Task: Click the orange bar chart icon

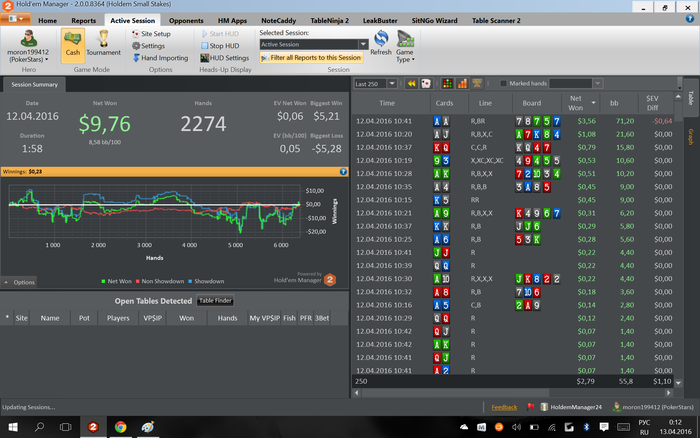Action: tap(462, 83)
